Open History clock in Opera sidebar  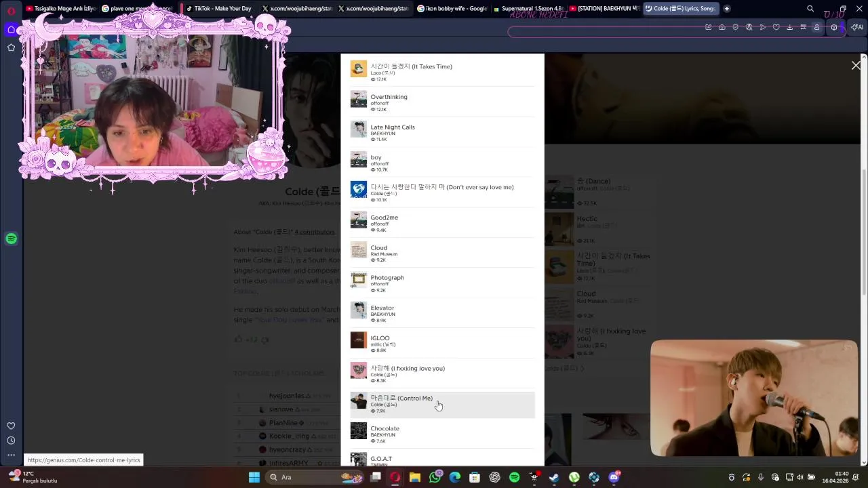pos(11,441)
